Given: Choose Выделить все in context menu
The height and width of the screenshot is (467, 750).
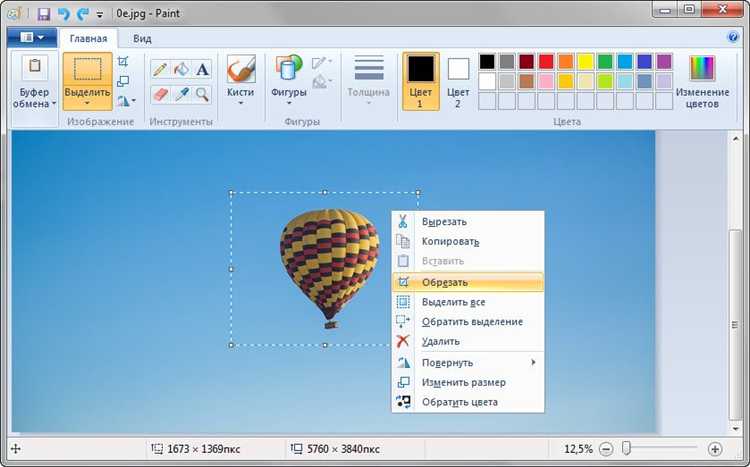Looking at the screenshot, I should pyautogui.click(x=468, y=302).
